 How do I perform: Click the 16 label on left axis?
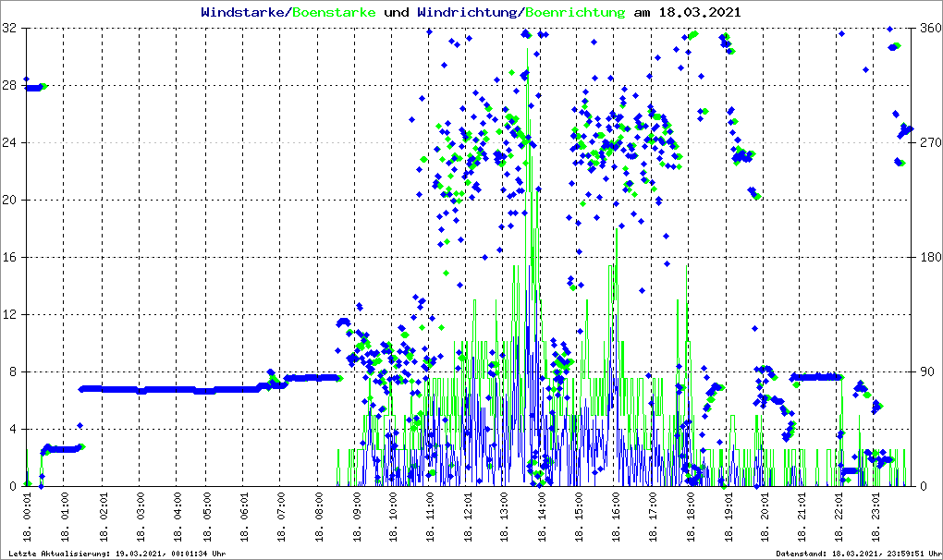9,257
